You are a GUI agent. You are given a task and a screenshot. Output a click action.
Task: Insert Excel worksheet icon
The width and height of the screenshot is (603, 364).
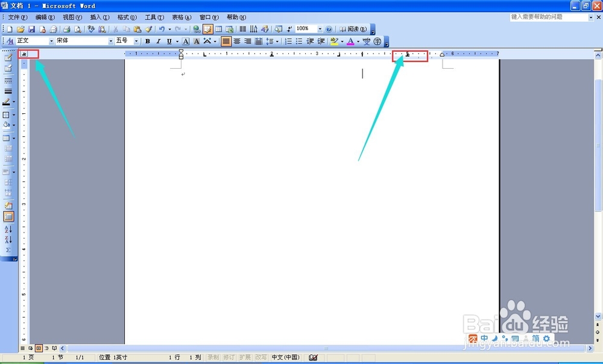point(230,29)
